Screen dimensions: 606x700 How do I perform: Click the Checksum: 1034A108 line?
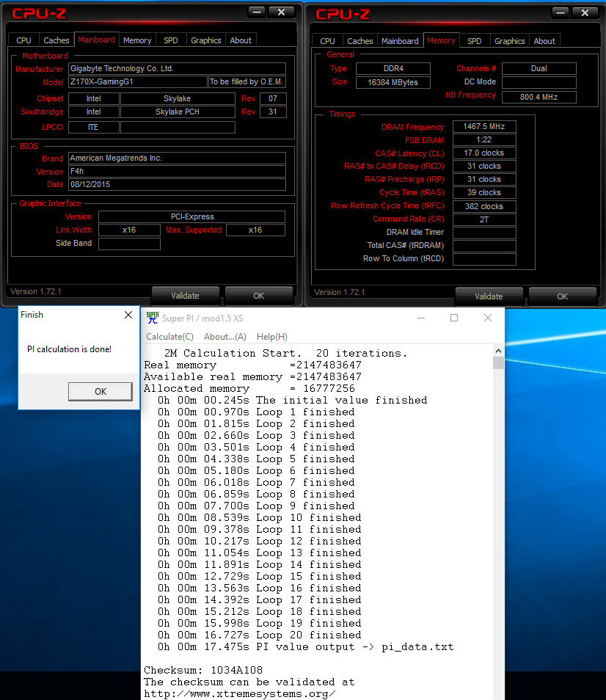[203, 670]
